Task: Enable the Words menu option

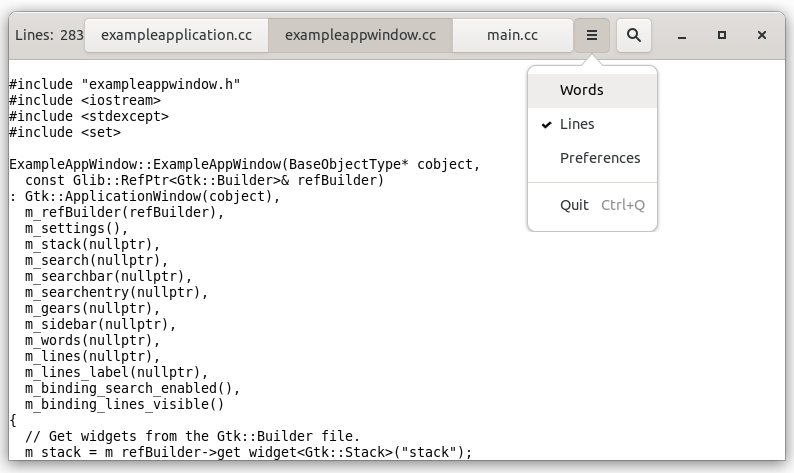Action: [581, 90]
